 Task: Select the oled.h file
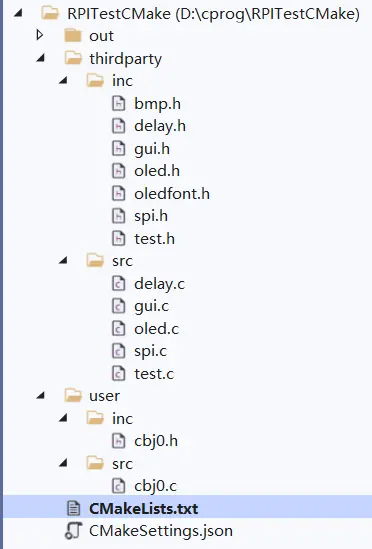point(157,171)
